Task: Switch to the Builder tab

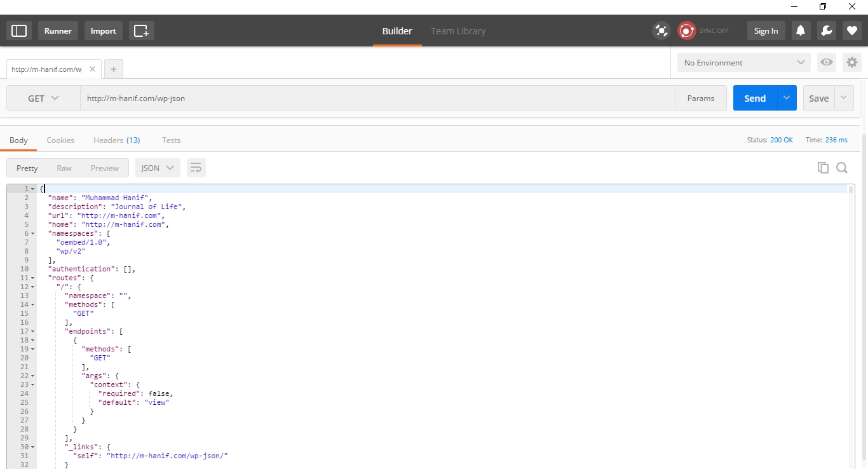Action: [397, 31]
